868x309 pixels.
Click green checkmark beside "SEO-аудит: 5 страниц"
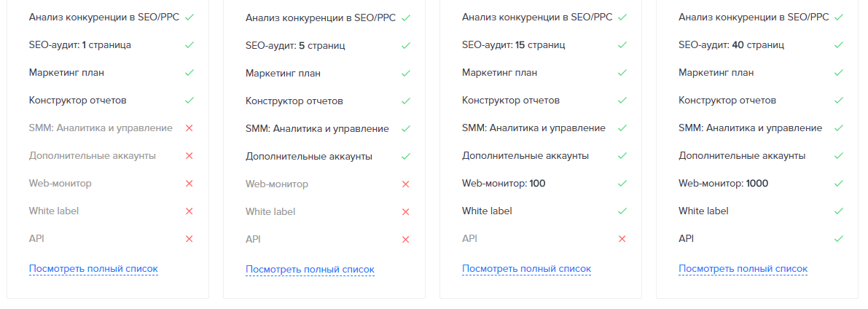pyautogui.click(x=406, y=46)
